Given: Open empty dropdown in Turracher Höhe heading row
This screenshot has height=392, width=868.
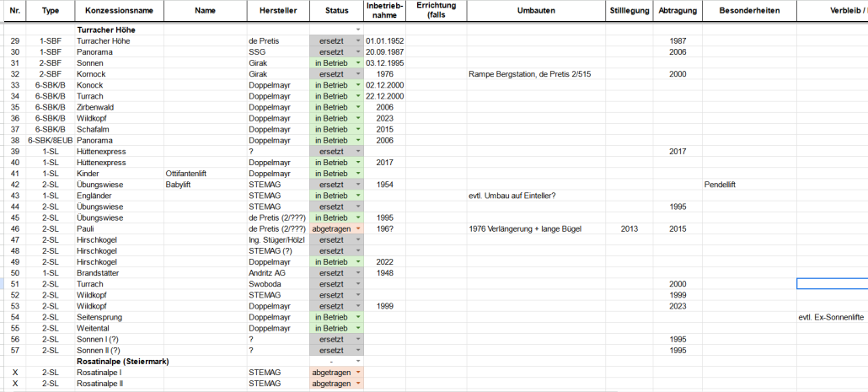Looking at the screenshot, I should point(357,30).
